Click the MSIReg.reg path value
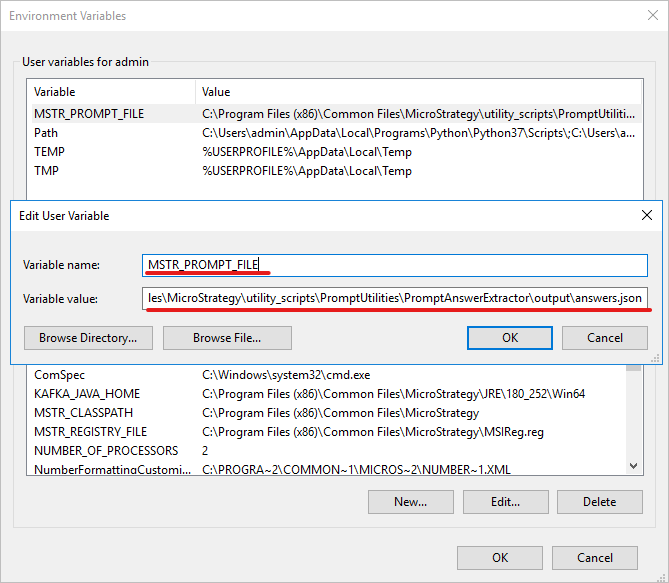The image size is (669, 583). 373,432
